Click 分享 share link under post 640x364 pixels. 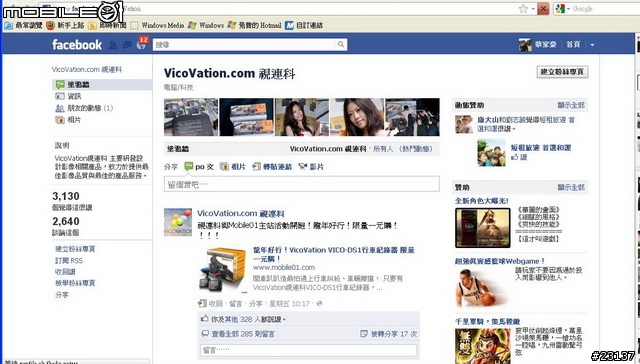(256, 304)
